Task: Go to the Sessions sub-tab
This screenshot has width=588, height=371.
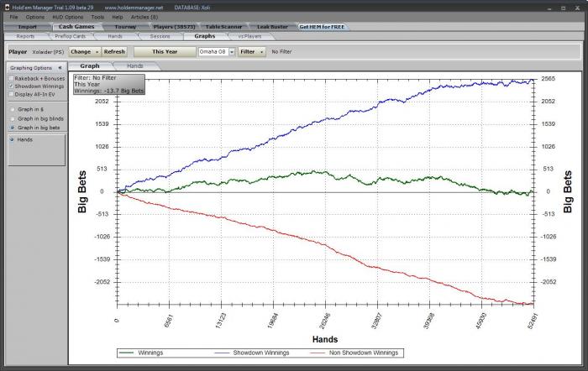Action: click(160, 37)
